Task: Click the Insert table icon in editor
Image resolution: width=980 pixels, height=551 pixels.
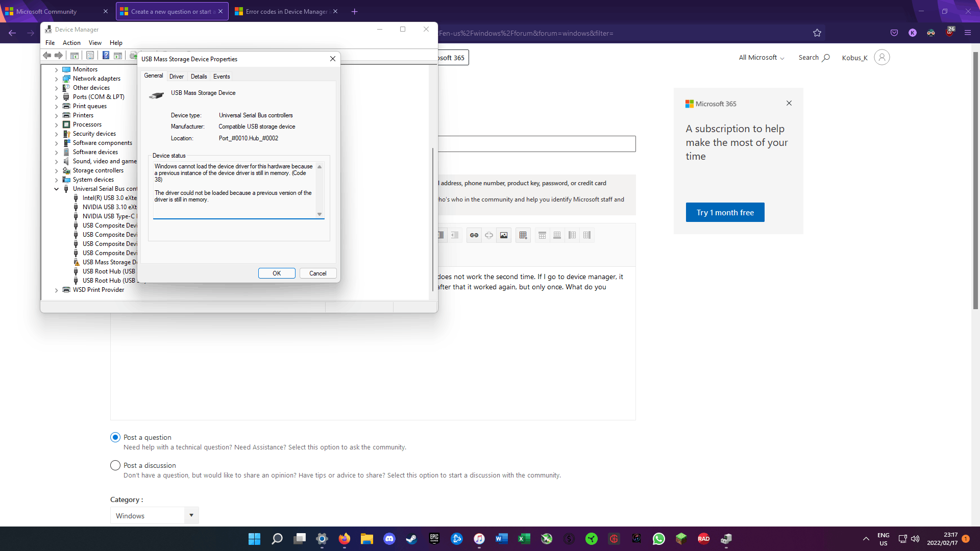Action: [x=523, y=235]
